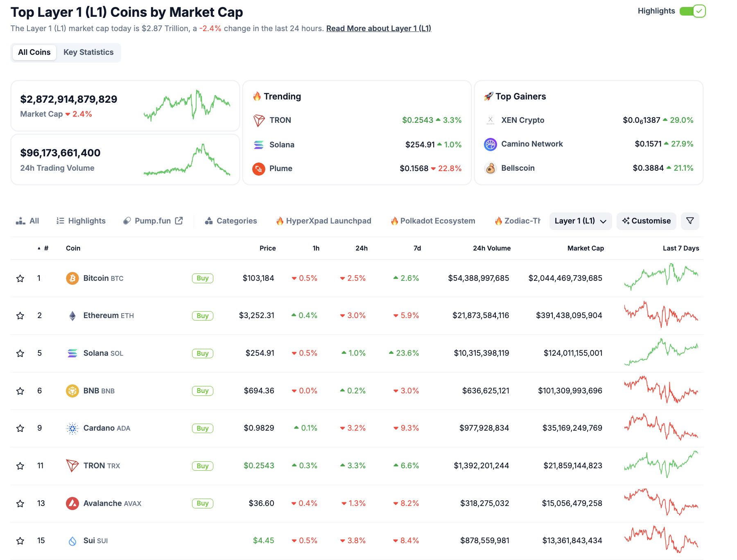Image resolution: width=737 pixels, height=560 pixels.
Task: Toggle the Highlights switch off
Action: point(692,11)
